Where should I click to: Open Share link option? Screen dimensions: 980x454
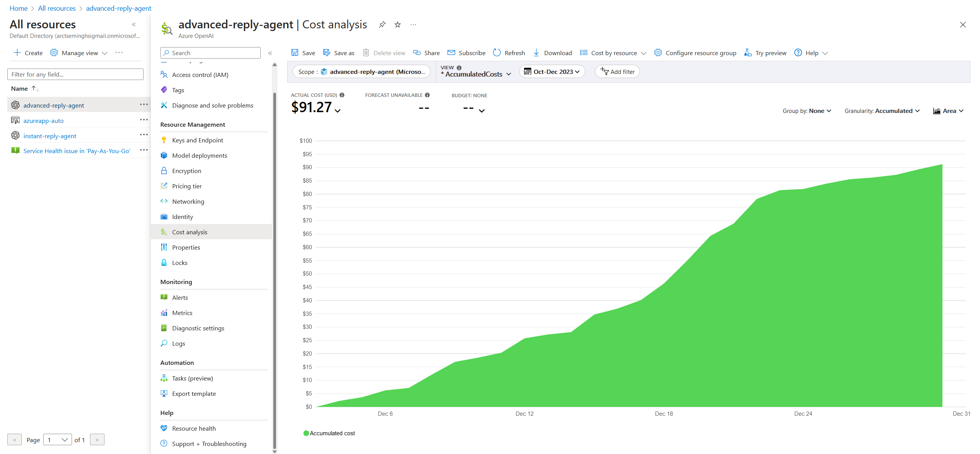click(426, 53)
